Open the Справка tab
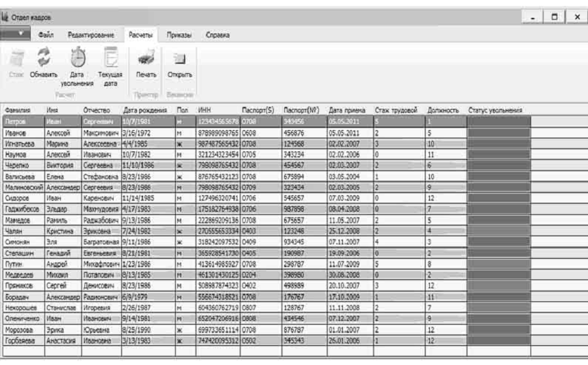 pyautogui.click(x=217, y=33)
